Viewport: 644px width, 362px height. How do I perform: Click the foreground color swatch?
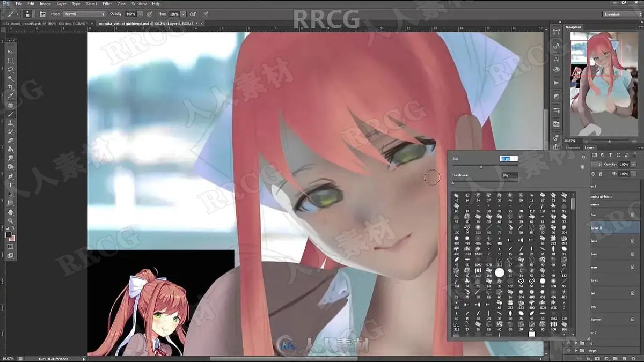[x=9, y=235]
